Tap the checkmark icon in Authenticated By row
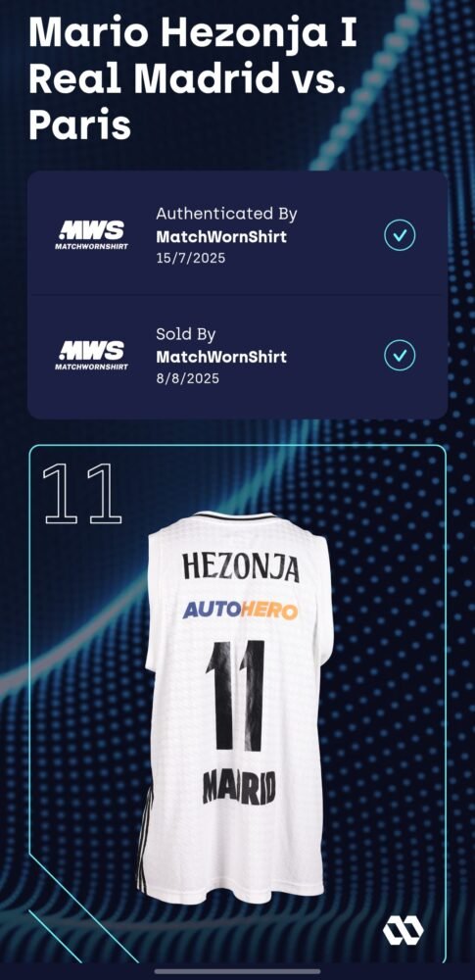The width and height of the screenshot is (475, 980). pos(400,235)
